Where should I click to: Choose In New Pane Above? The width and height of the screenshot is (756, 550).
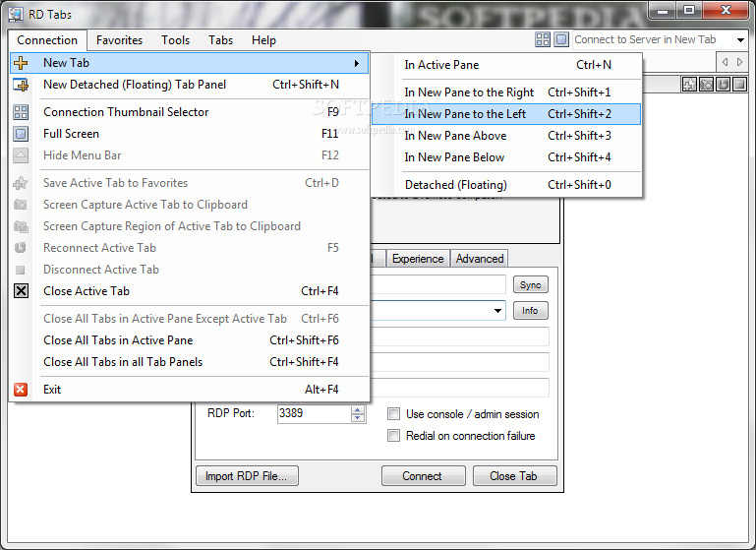pyautogui.click(x=506, y=136)
